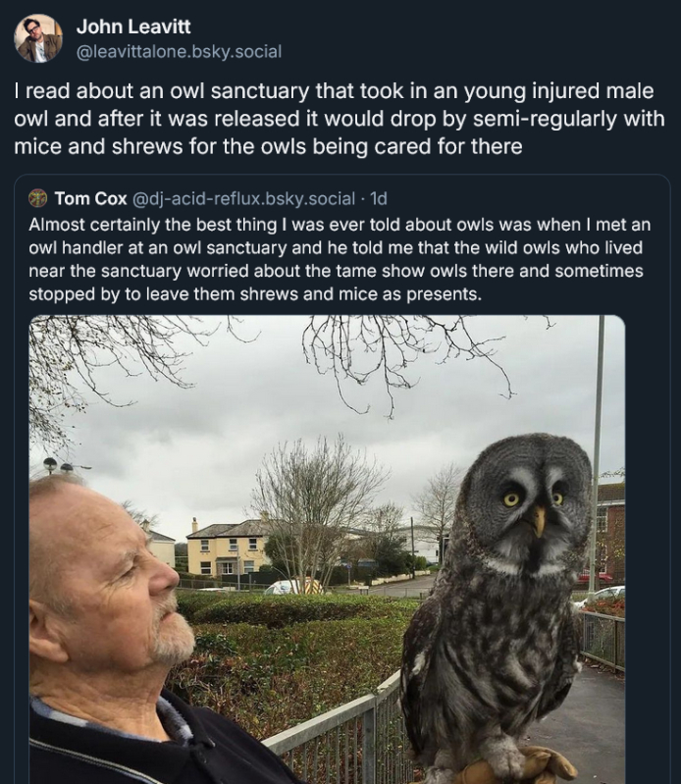
Task: Click the owl's beak in the photo
Action: pyautogui.click(x=538, y=520)
